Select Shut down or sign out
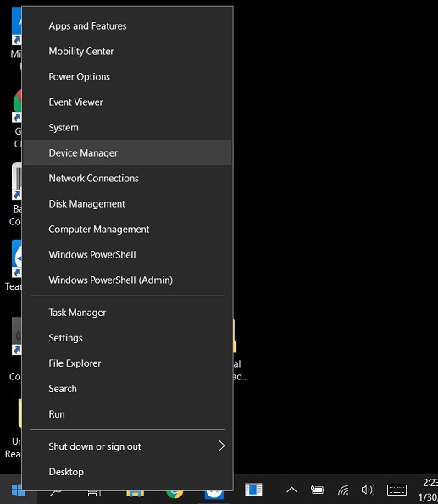Viewport: 438px width, 504px height. coord(127,446)
